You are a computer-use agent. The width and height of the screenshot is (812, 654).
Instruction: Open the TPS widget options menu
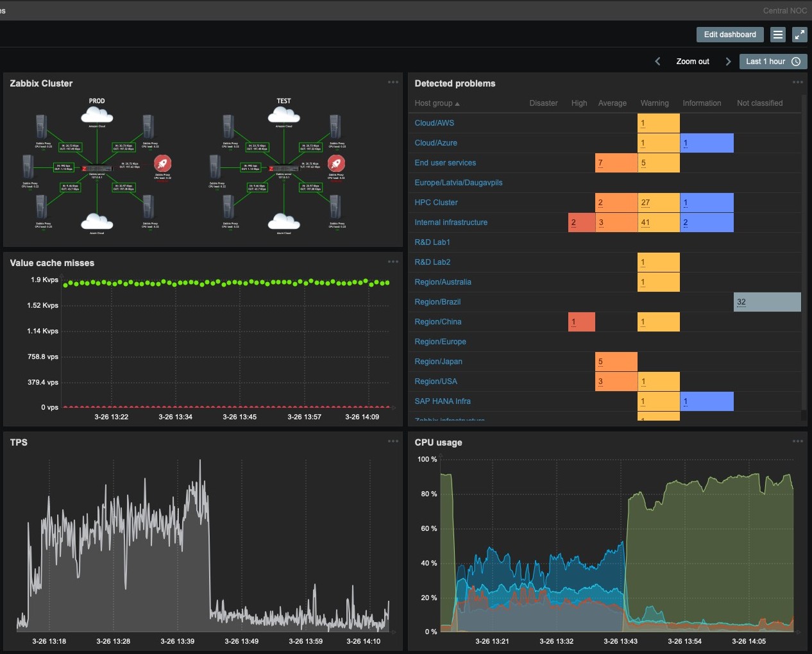(x=393, y=440)
